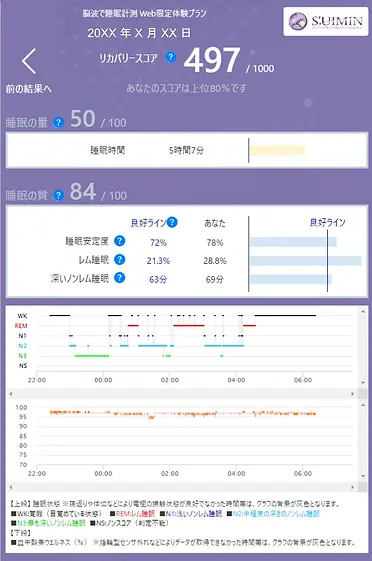Click oxygen chart scroll-up arrow
This screenshot has height=561, width=372.
[x=363, y=405]
